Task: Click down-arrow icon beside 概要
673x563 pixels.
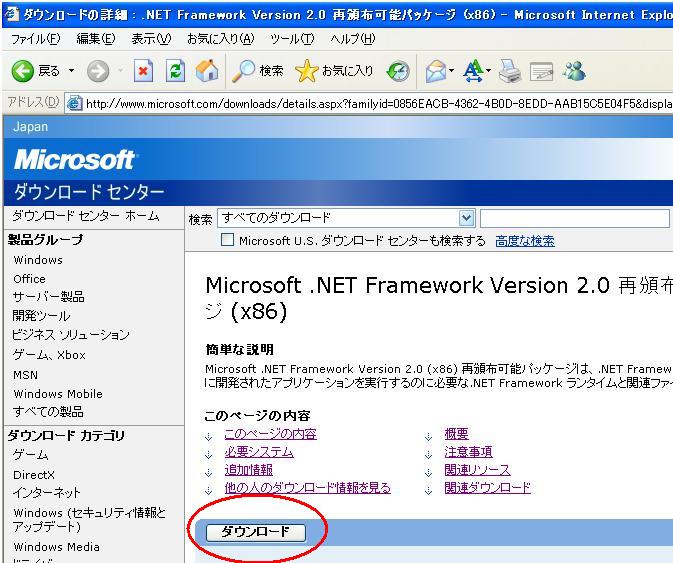Action: point(428,437)
